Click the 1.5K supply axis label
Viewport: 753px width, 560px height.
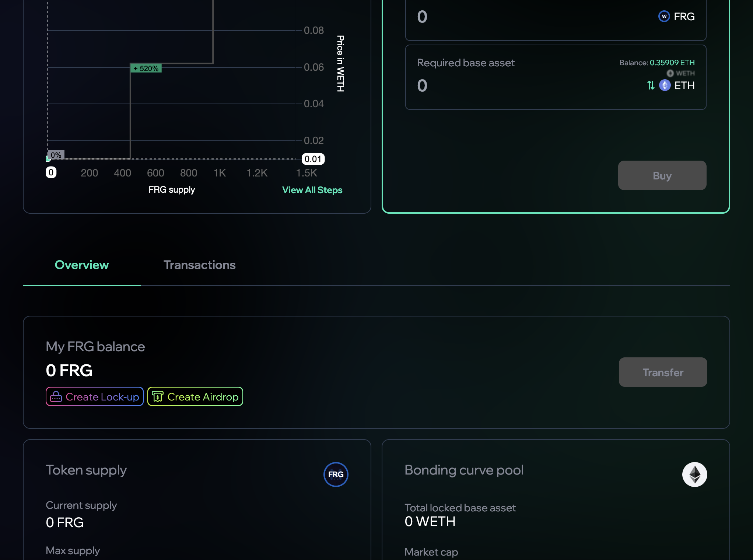(307, 173)
